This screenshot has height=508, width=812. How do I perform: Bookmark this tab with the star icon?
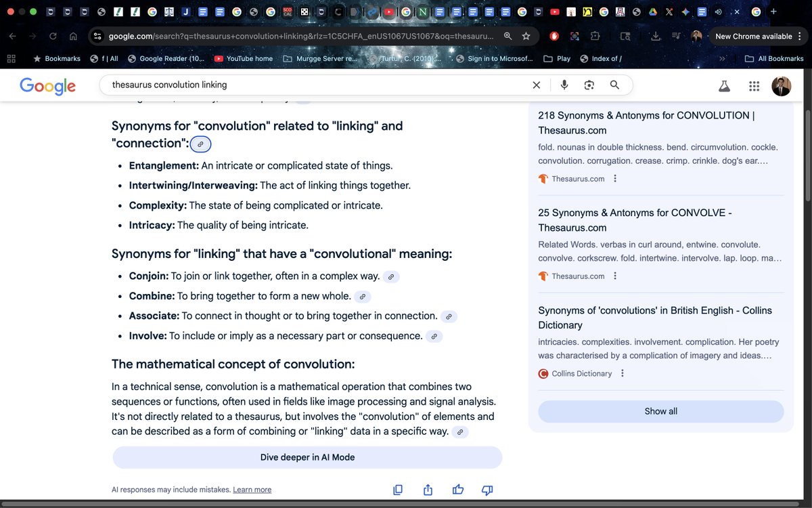526,36
